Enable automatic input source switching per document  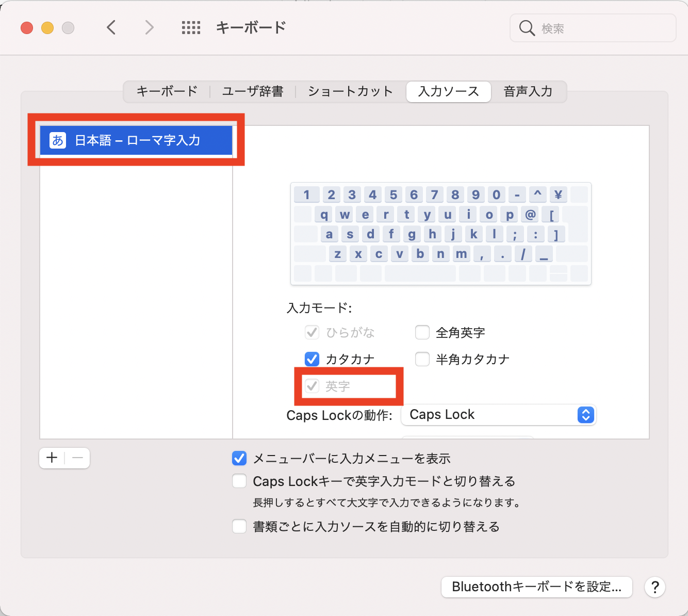tap(239, 526)
